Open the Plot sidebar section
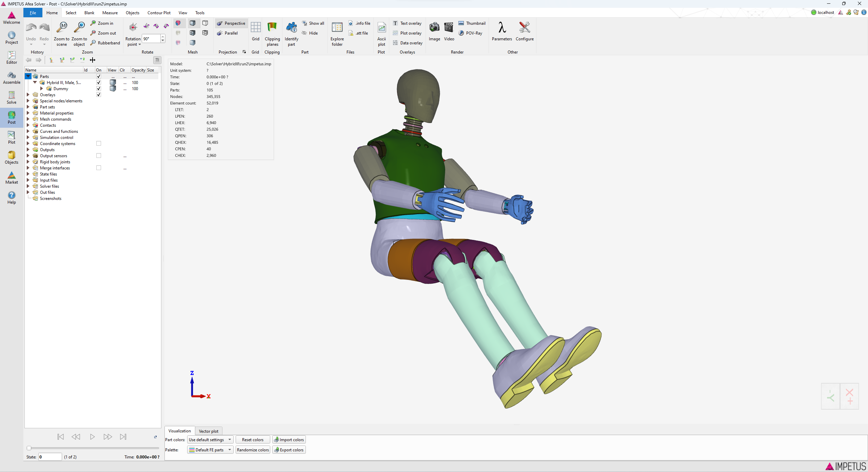 click(x=12, y=138)
